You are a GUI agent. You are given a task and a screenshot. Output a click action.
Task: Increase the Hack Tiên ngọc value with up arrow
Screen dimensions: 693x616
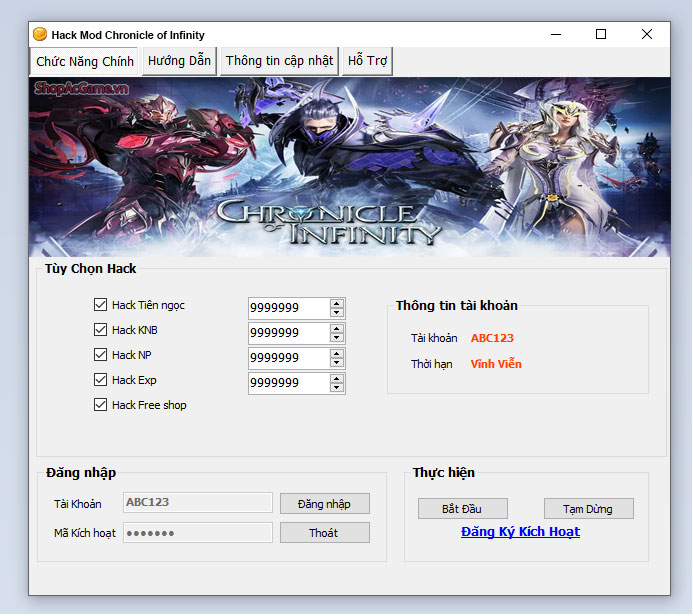[337, 303]
